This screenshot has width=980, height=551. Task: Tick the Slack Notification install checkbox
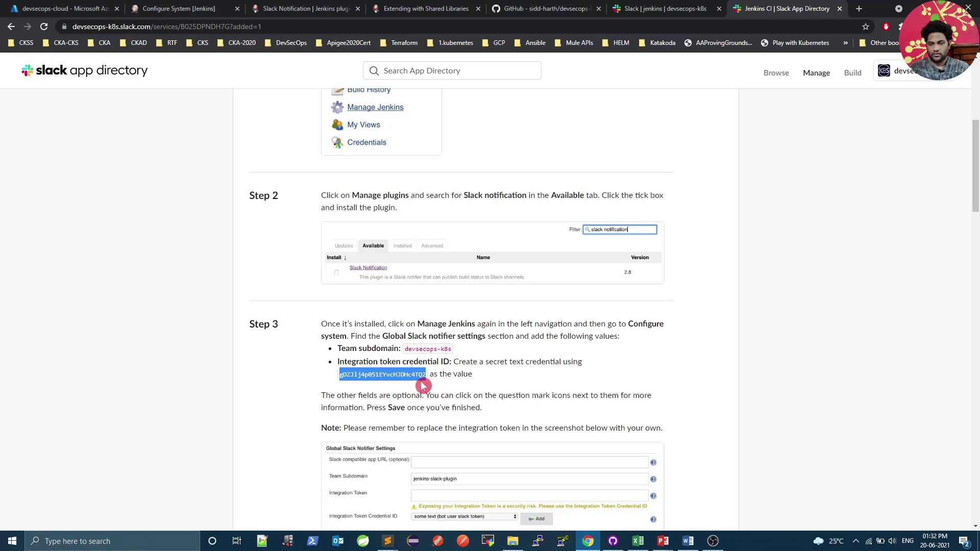click(336, 272)
